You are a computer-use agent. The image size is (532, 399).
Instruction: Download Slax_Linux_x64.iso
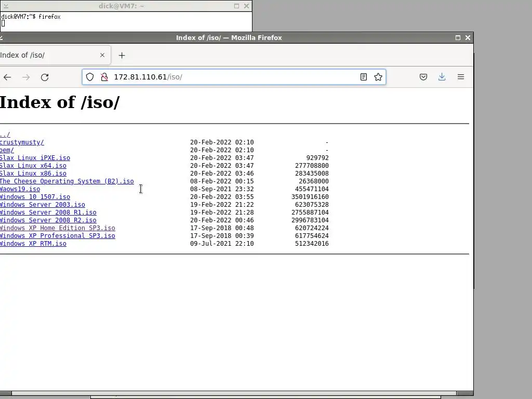(x=33, y=166)
